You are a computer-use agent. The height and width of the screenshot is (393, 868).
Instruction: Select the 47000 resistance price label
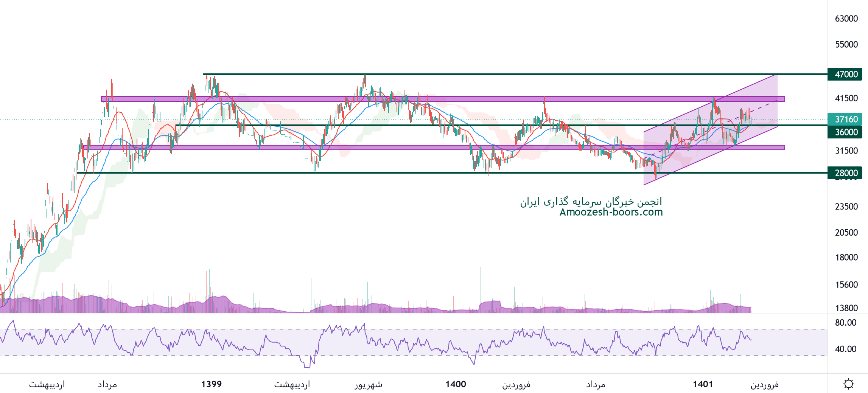[x=846, y=74]
